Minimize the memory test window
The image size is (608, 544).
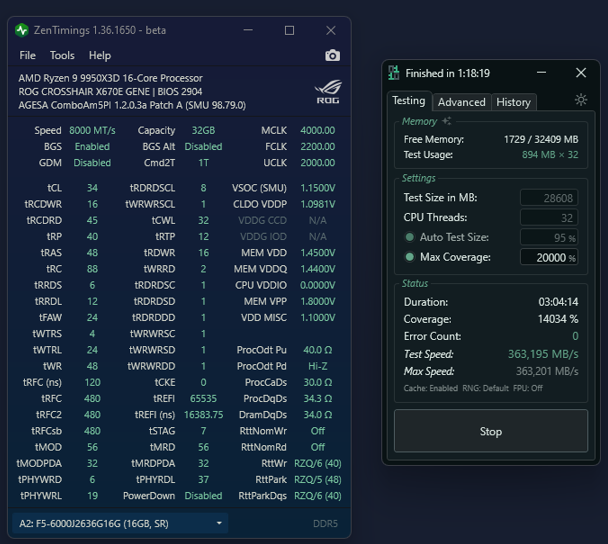[541, 73]
